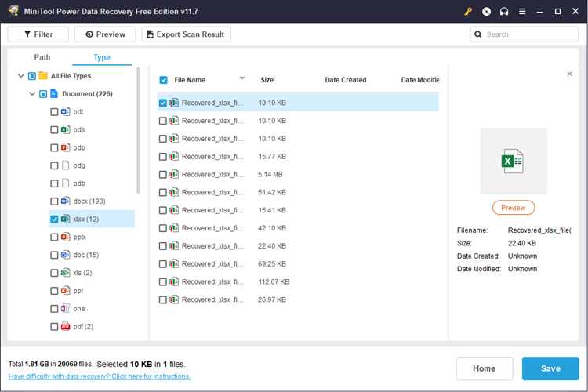Click the Date Modified column header
Image resolution: width=588 pixels, height=392 pixels.
[x=420, y=80]
